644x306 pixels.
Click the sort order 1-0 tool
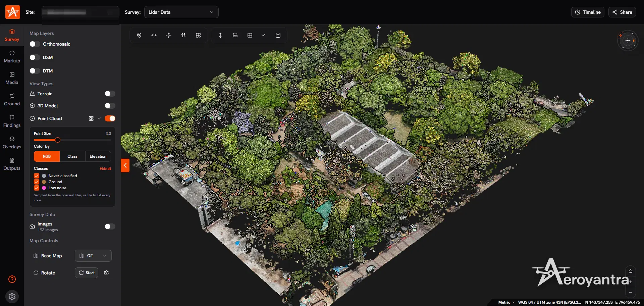pos(183,35)
